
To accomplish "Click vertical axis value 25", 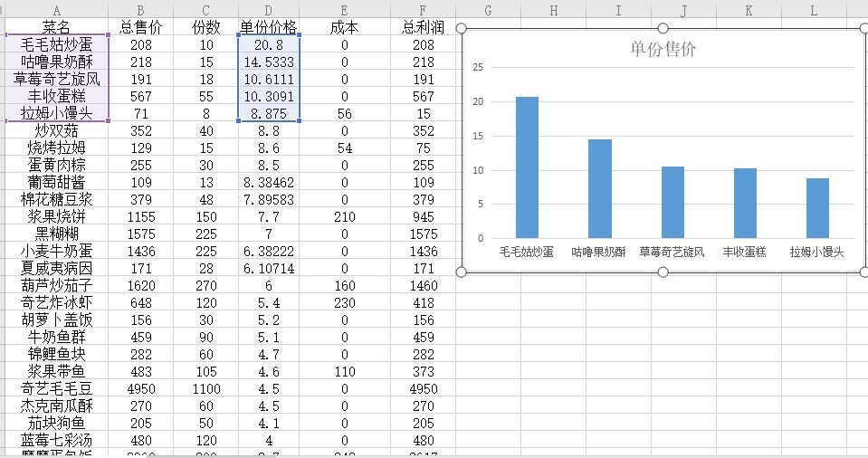I will (x=478, y=68).
